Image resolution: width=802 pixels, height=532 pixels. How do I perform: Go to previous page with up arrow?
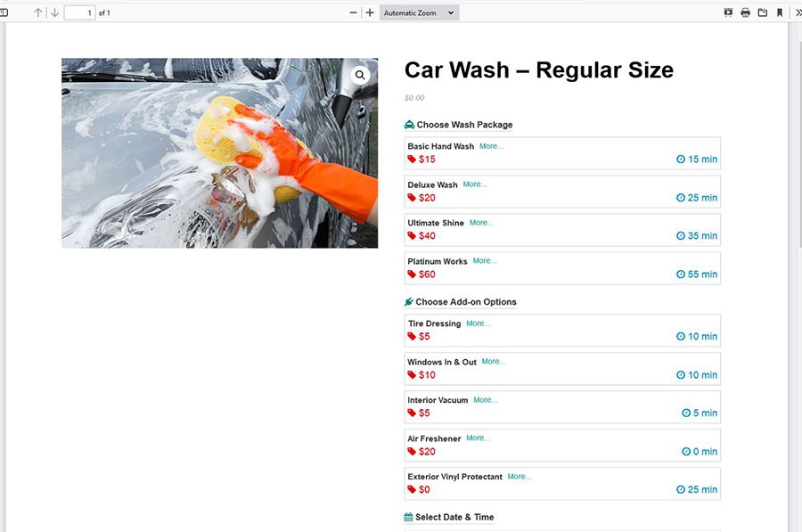point(37,12)
